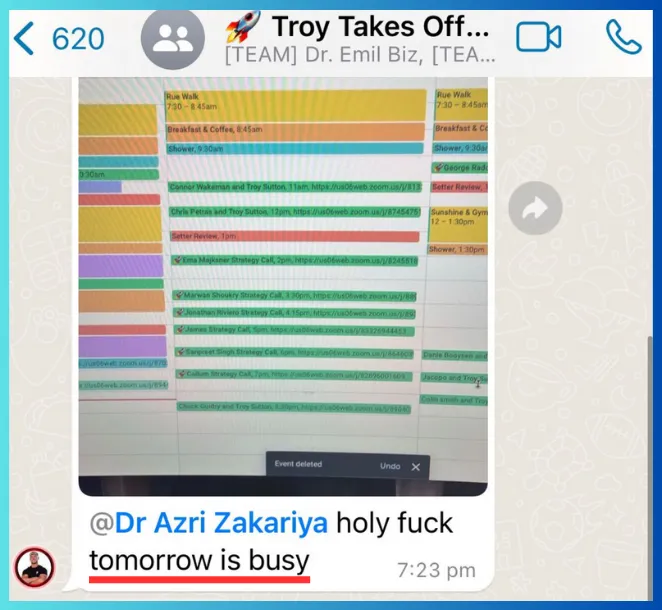Screen dimensions: 662x610
Task: Dismiss the Event deleted toast with X
Action: (x=416, y=467)
